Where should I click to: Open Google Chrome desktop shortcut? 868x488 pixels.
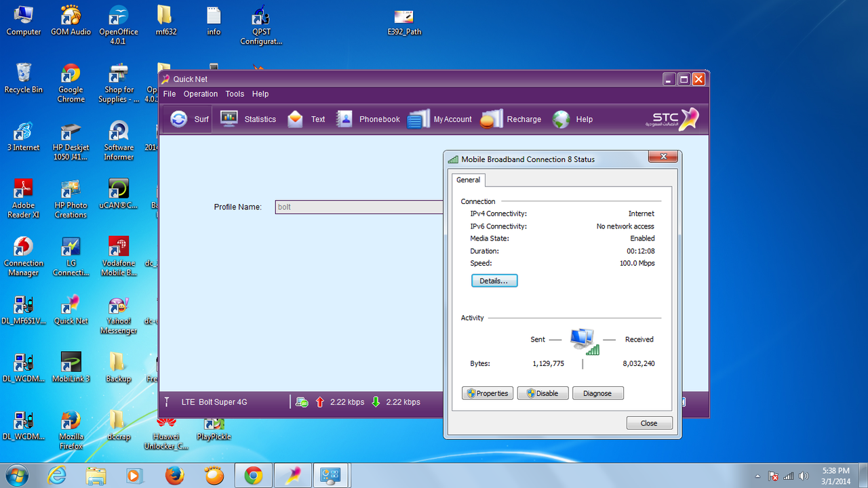(71, 83)
